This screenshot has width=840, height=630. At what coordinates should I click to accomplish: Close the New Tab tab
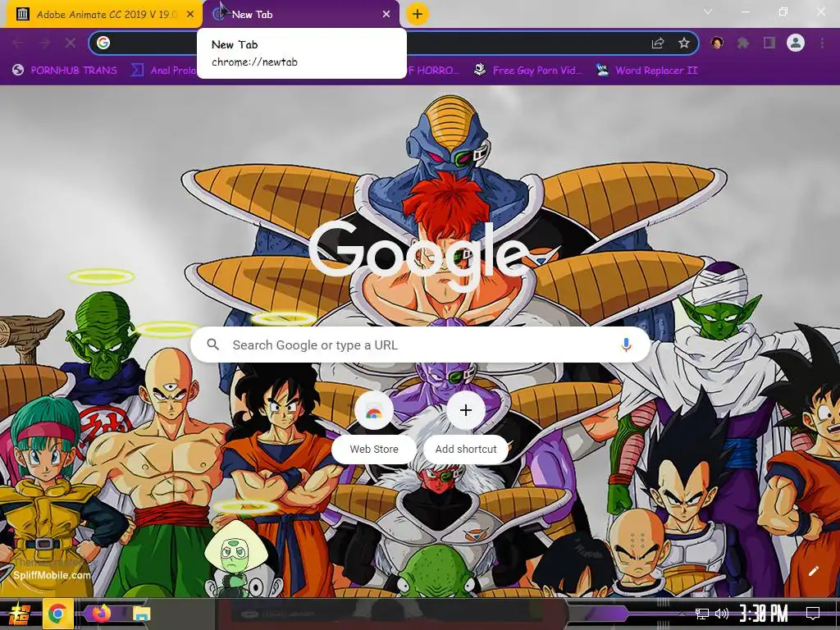(386, 15)
